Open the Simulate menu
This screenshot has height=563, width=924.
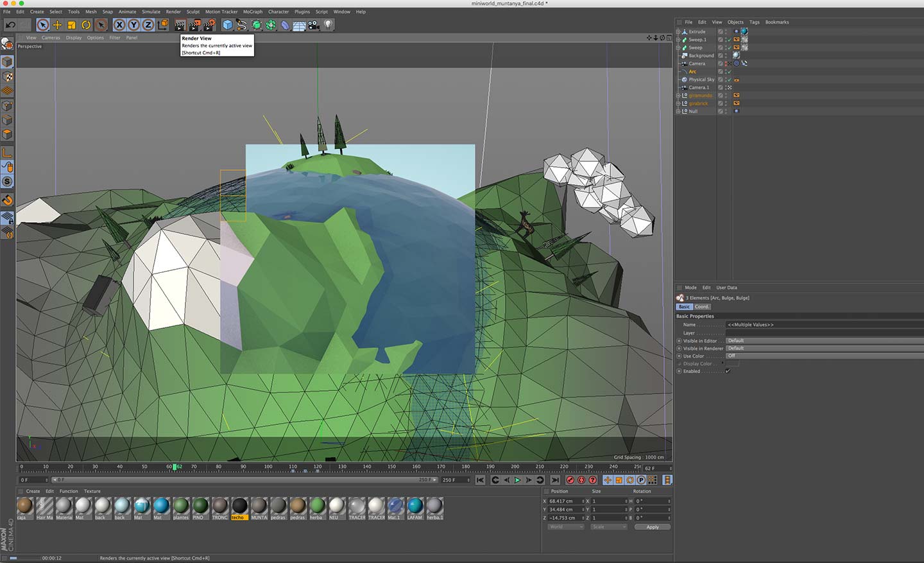151,12
